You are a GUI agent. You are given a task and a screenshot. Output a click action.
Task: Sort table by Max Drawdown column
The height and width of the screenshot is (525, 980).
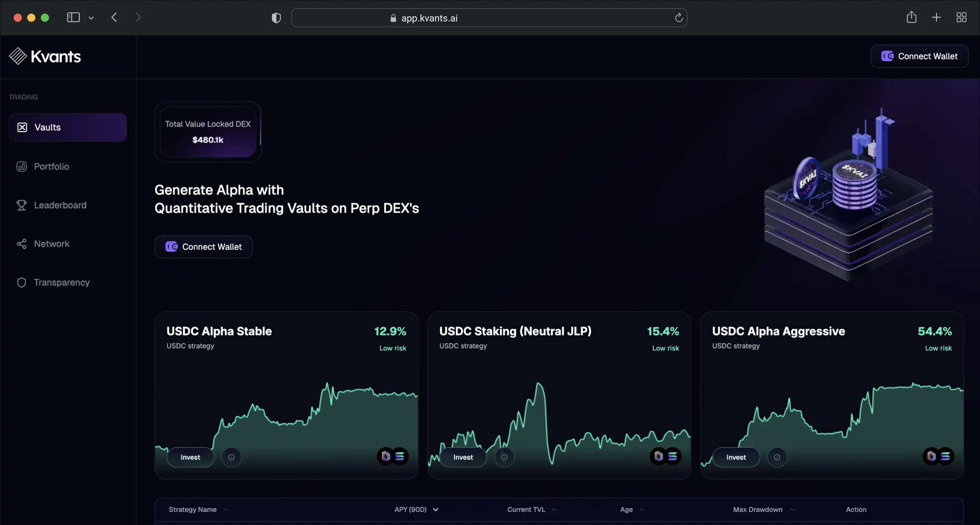(x=763, y=510)
